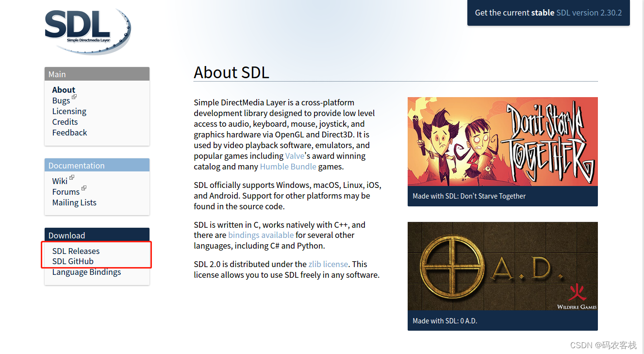Viewport: 644px width, 354px height.
Task: Open the Feedback page
Action: (x=69, y=132)
